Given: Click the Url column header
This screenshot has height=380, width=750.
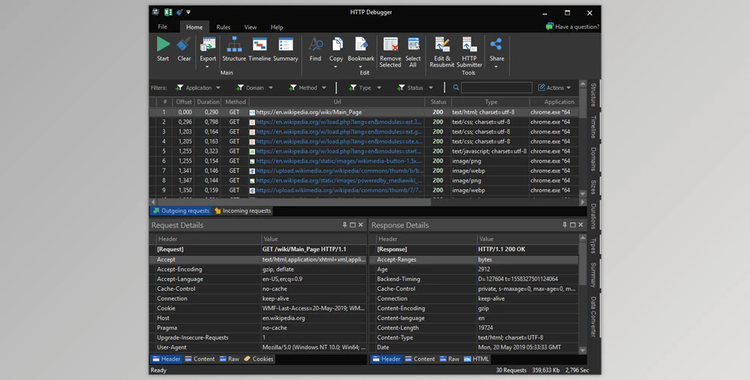Looking at the screenshot, I should coord(337,102).
